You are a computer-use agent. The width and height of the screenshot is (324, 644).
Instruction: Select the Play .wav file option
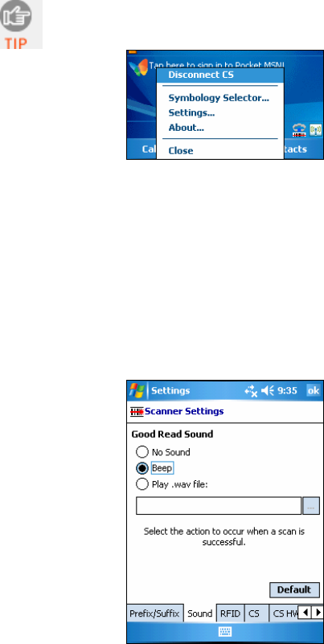point(141,485)
